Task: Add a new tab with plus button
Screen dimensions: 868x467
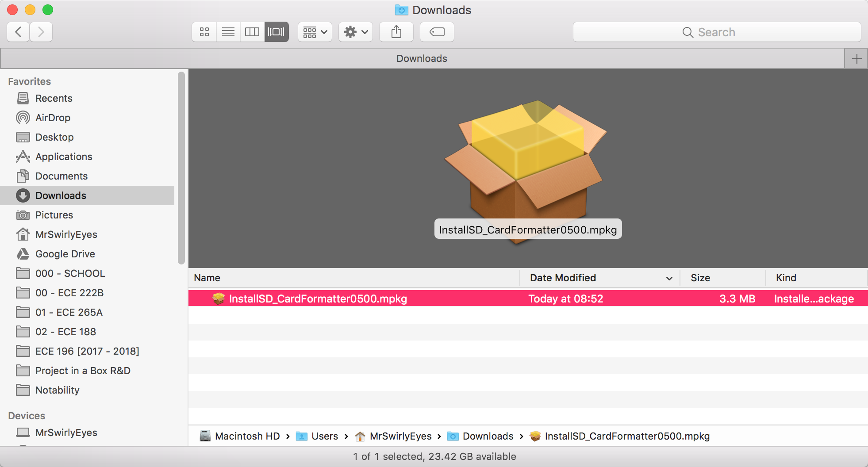Action: [x=856, y=59]
